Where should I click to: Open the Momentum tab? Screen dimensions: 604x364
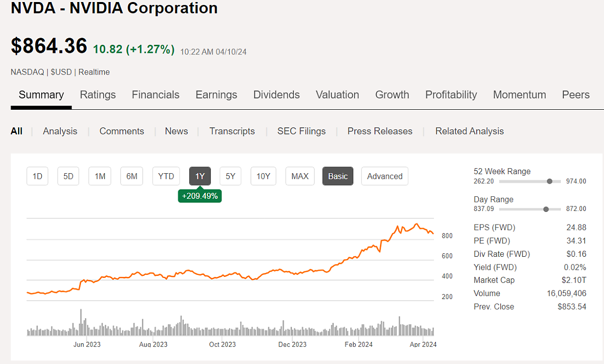(519, 95)
